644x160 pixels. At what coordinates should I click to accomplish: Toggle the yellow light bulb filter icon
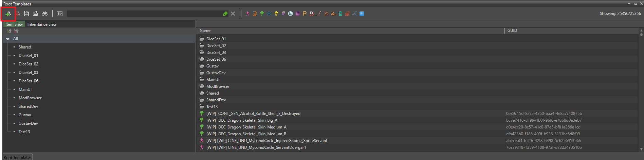tap(276, 14)
